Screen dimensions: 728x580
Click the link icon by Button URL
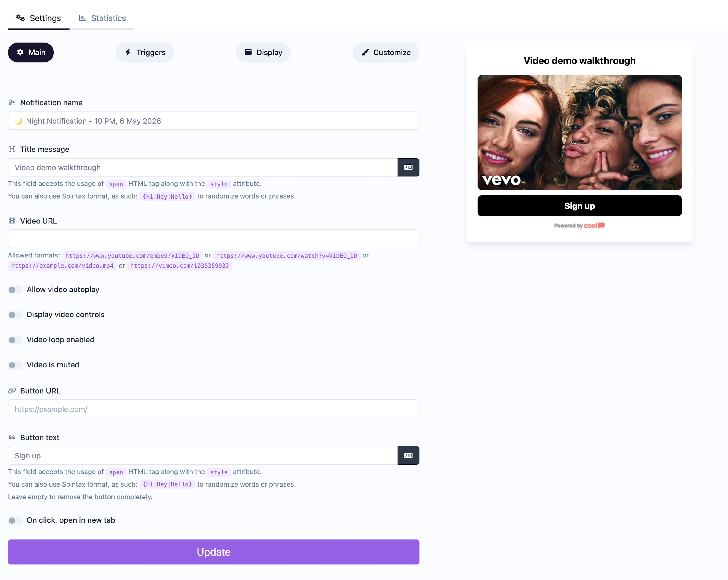(x=12, y=391)
